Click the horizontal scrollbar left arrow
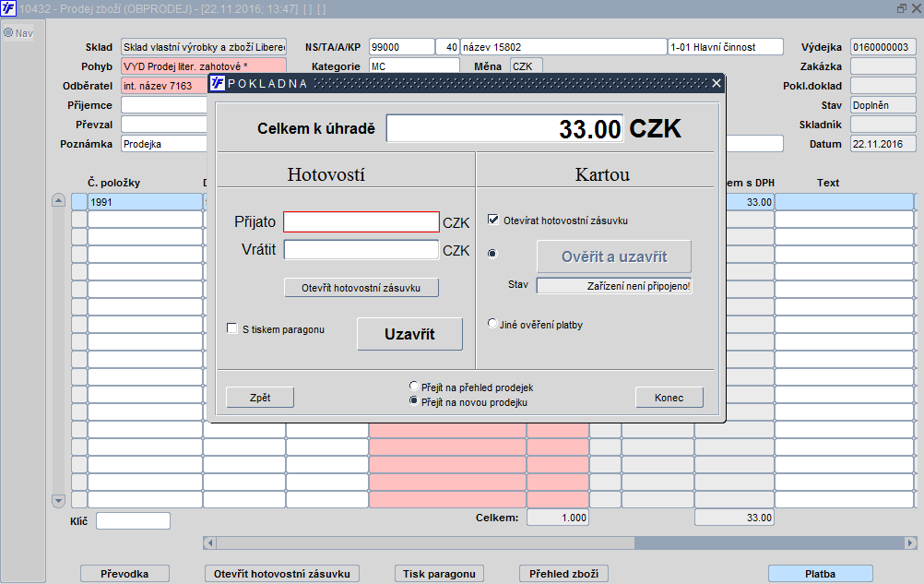The image size is (924, 584). click(x=209, y=542)
